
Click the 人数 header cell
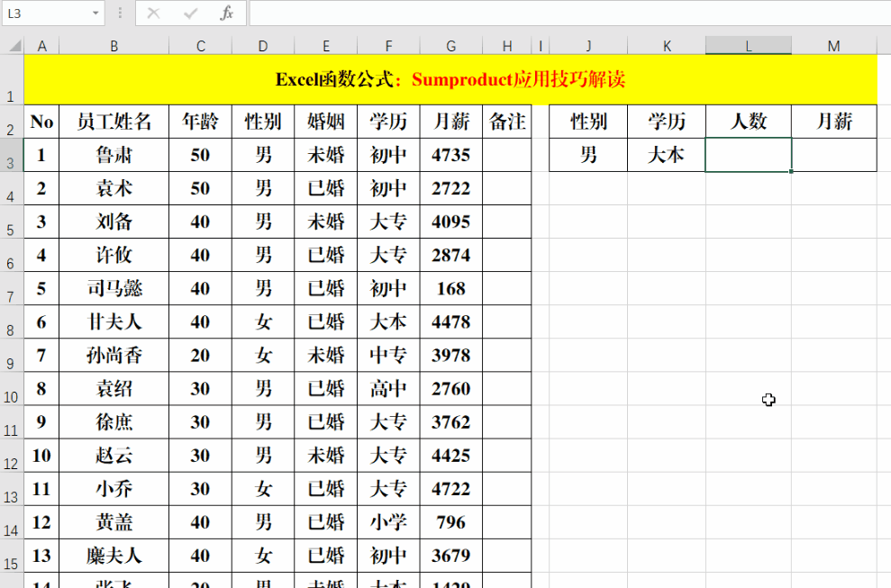click(x=749, y=122)
